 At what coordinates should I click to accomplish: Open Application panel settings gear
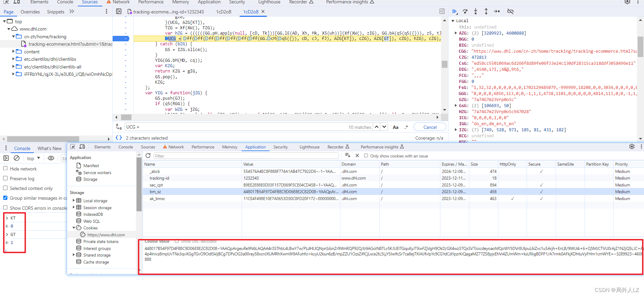point(632,147)
